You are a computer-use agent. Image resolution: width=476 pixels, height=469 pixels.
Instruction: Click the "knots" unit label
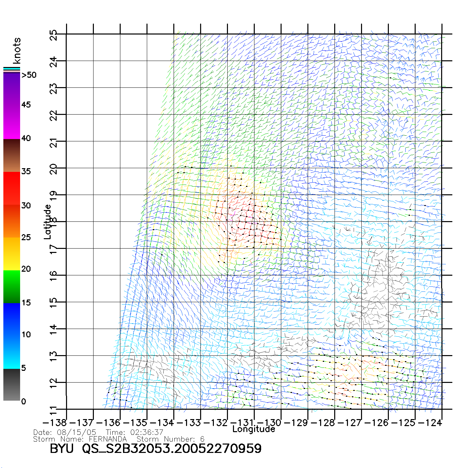point(17,51)
